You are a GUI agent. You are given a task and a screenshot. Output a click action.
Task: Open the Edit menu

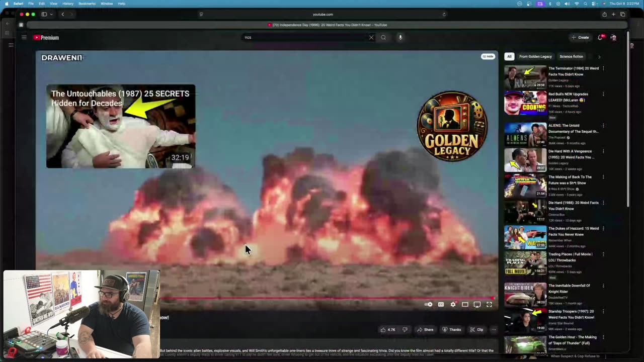42,4
